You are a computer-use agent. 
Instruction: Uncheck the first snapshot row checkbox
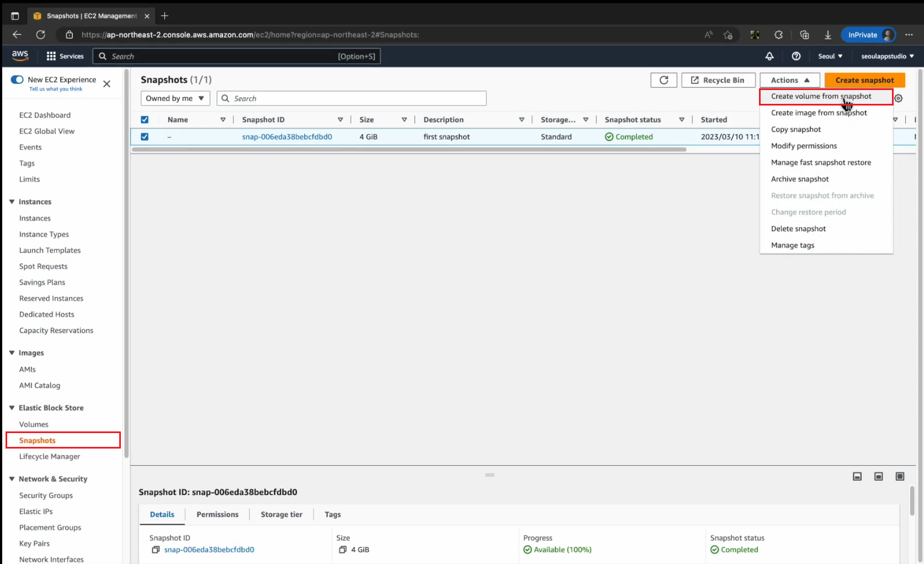pyautogui.click(x=145, y=136)
